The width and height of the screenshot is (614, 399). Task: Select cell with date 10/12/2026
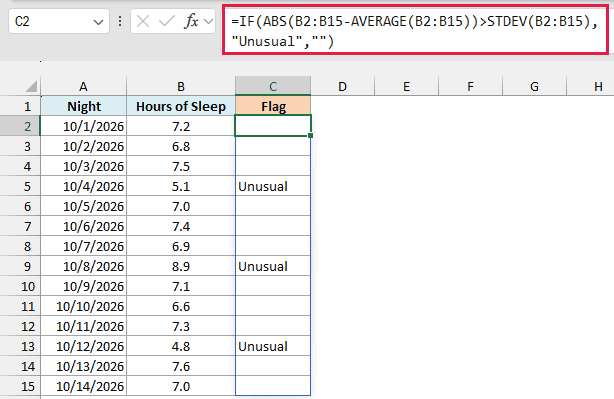pos(83,346)
